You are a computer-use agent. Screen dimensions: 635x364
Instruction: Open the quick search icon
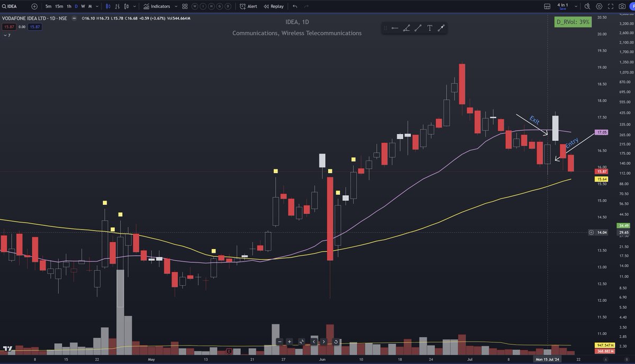(587, 6)
